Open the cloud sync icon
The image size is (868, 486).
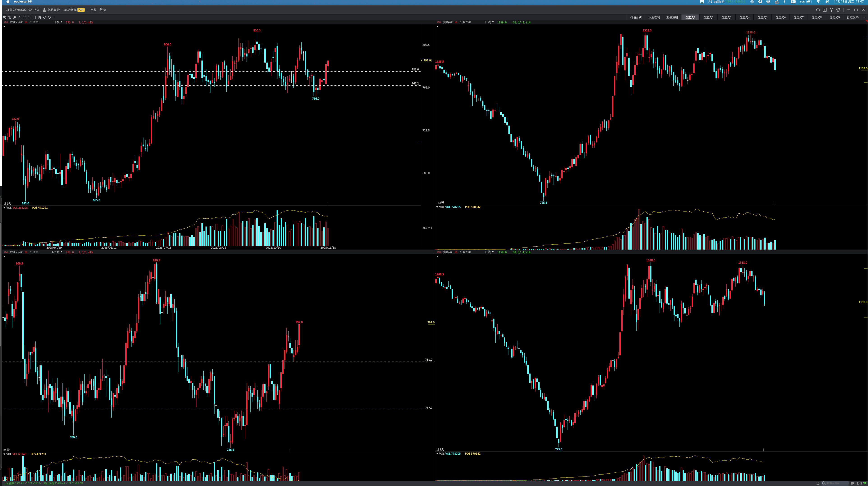click(817, 10)
